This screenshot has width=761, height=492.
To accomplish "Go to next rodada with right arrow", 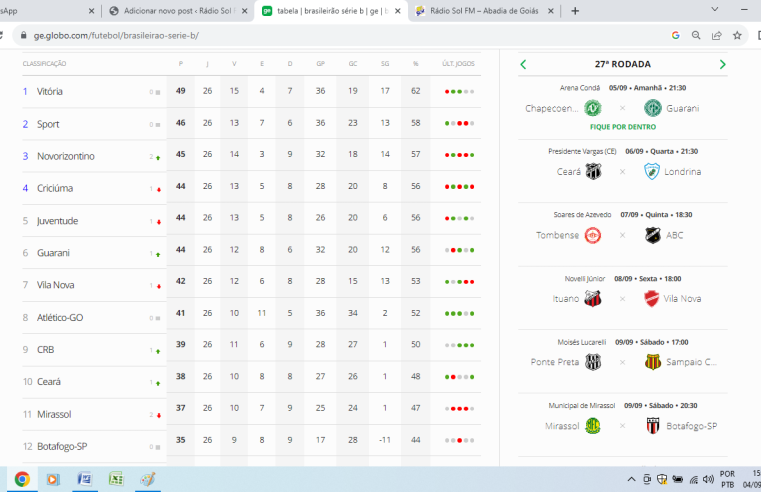I will 722,65.
